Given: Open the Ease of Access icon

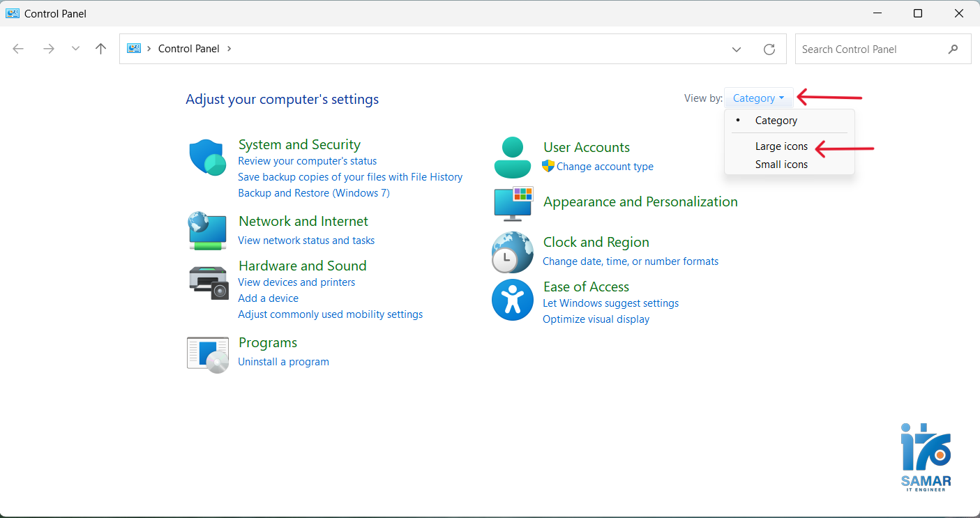Looking at the screenshot, I should click(x=512, y=300).
